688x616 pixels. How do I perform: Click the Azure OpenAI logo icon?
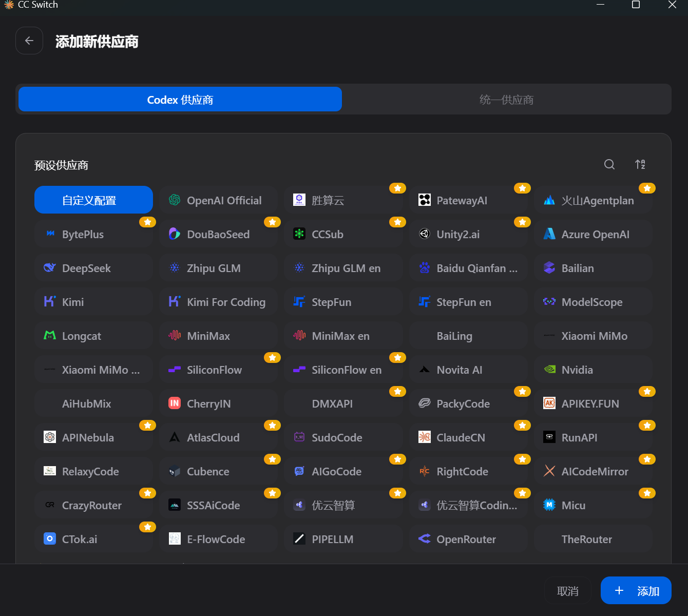(549, 234)
